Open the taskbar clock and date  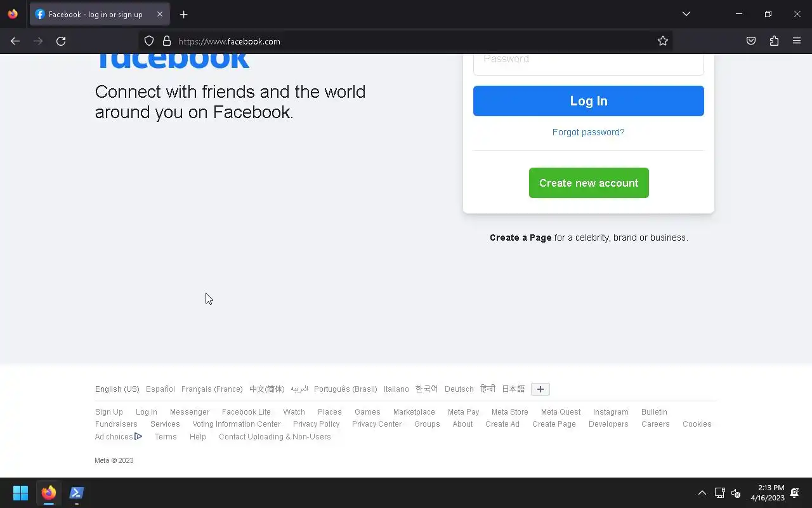768,493
